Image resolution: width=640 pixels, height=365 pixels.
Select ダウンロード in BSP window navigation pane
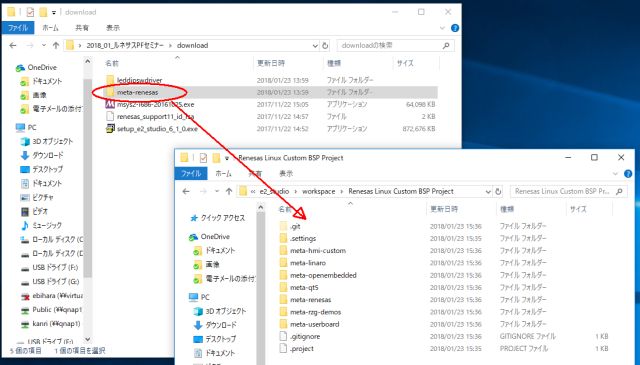[x=221, y=325]
